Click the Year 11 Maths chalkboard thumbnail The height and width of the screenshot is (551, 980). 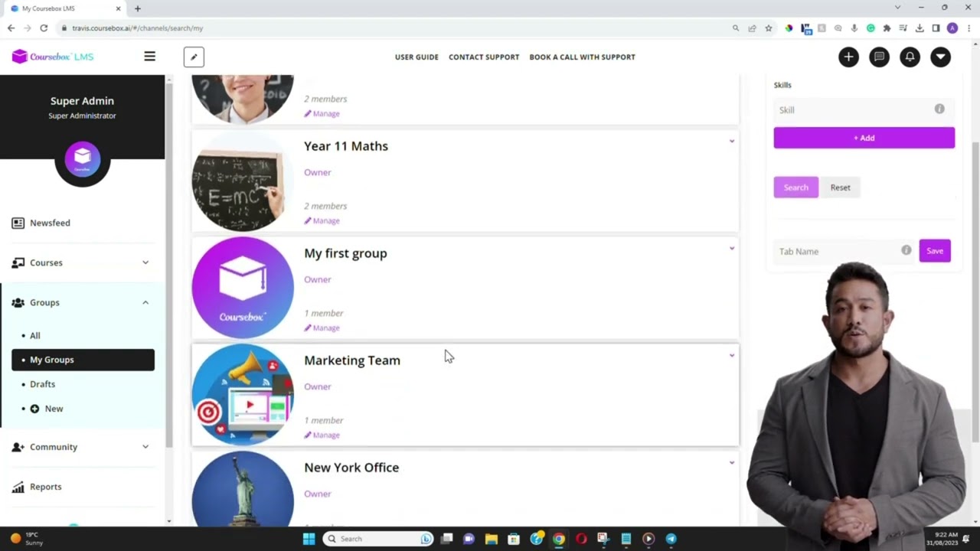243,181
